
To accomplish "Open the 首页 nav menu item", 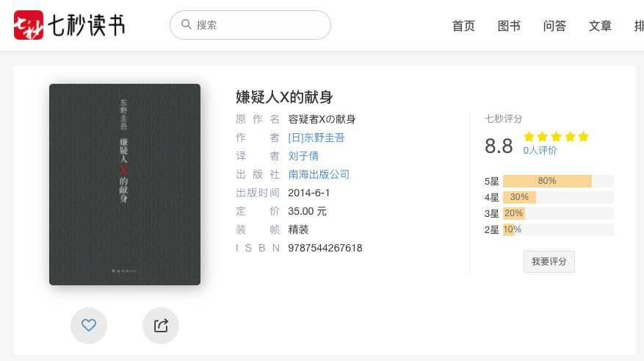I will click(x=463, y=26).
